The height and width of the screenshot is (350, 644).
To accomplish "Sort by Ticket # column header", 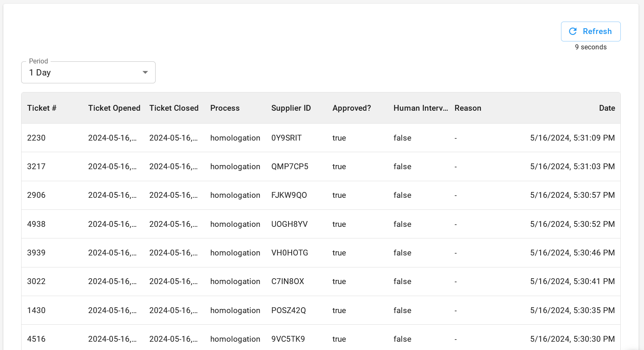I will 42,108.
